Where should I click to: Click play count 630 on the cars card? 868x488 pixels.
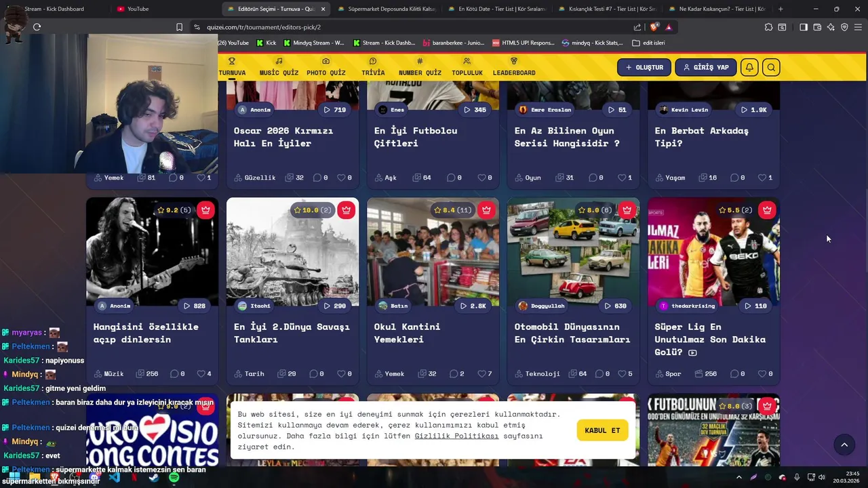(616, 306)
